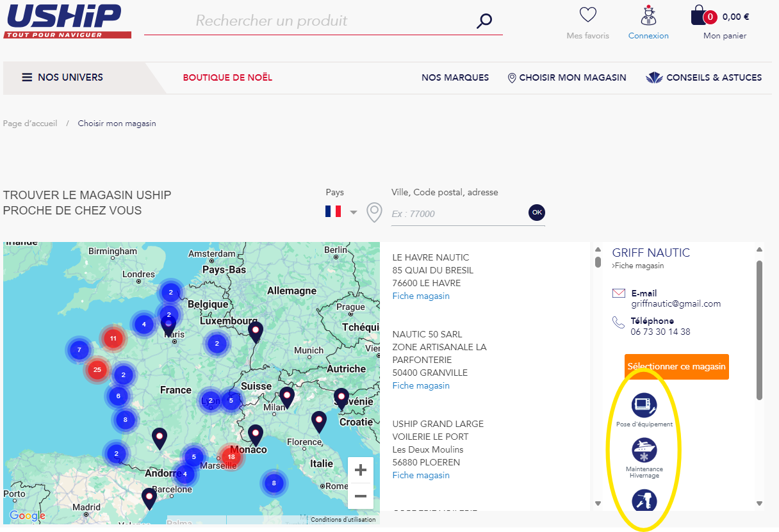Click the envelope icon beside E-mail
This screenshot has height=532, width=779.
coord(619,293)
